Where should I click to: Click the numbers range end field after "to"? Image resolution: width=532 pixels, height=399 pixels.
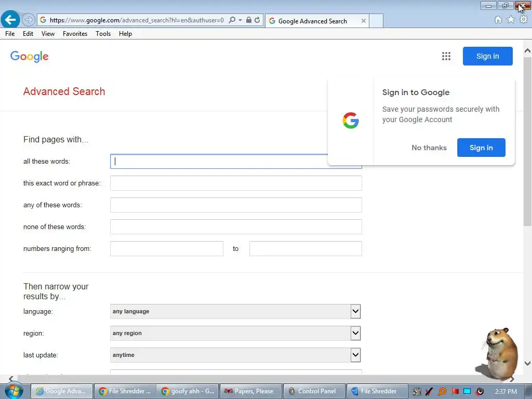(x=305, y=249)
